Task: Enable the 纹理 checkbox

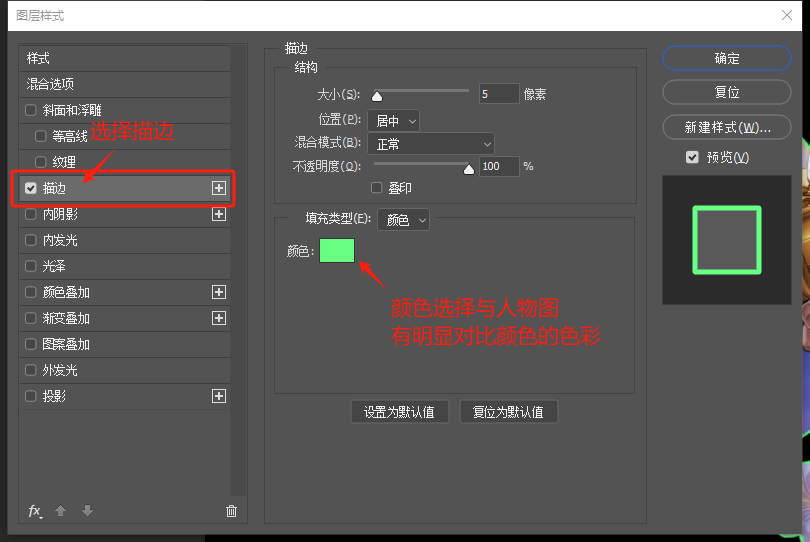Action: [x=41, y=162]
